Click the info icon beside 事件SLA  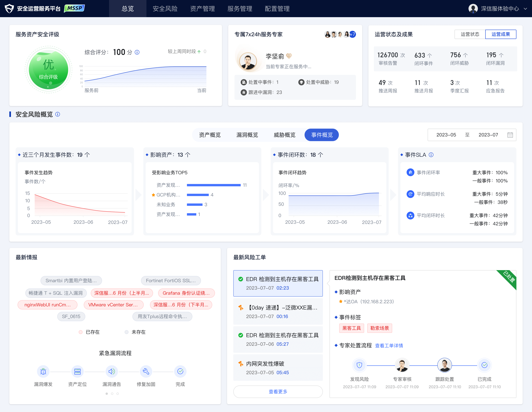[431, 155]
